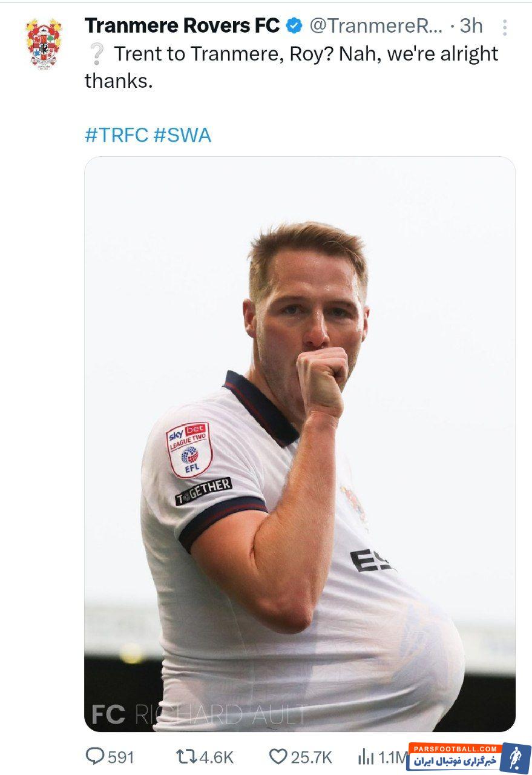This screenshot has width=532, height=775.
Task: Click the blue verified checkmark badge
Action: coord(295,25)
